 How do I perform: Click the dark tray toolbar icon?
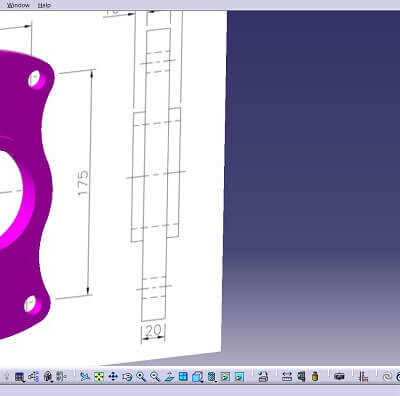click(339, 377)
